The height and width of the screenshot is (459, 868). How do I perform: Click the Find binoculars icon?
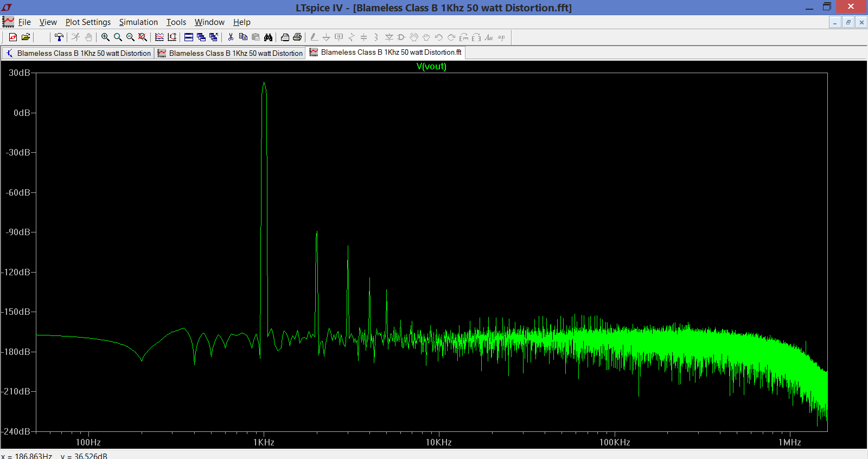tap(268, 37)
